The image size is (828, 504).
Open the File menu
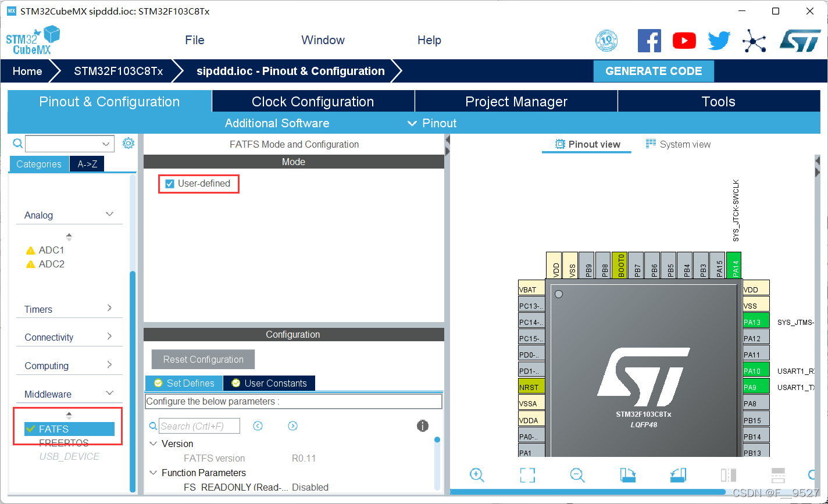click(x=195, y=40)
